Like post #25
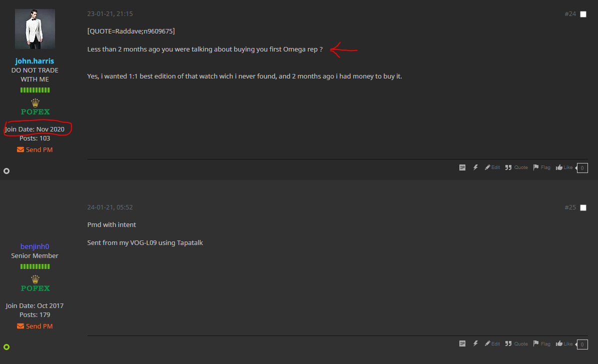Image resolution: width=598 pixels, height=364 pixels. point(564,343)
